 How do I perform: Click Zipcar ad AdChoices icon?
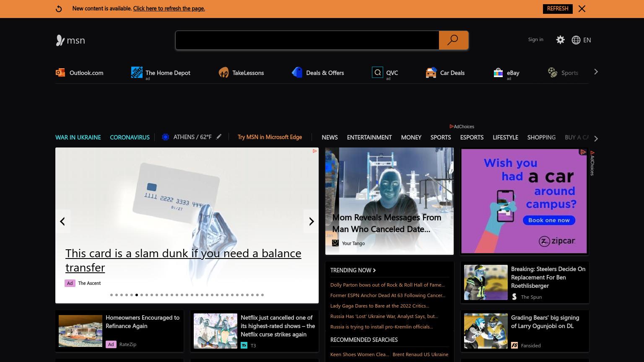click(x=583, y=152)
